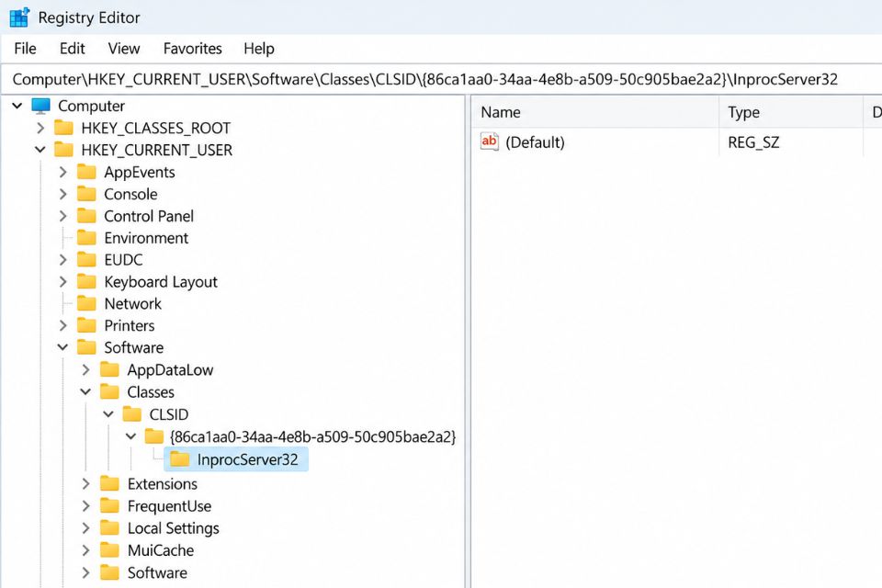Expand the Printers key
Image resolution: width=882 pixels, height=588 pixels.
(63, 325)
